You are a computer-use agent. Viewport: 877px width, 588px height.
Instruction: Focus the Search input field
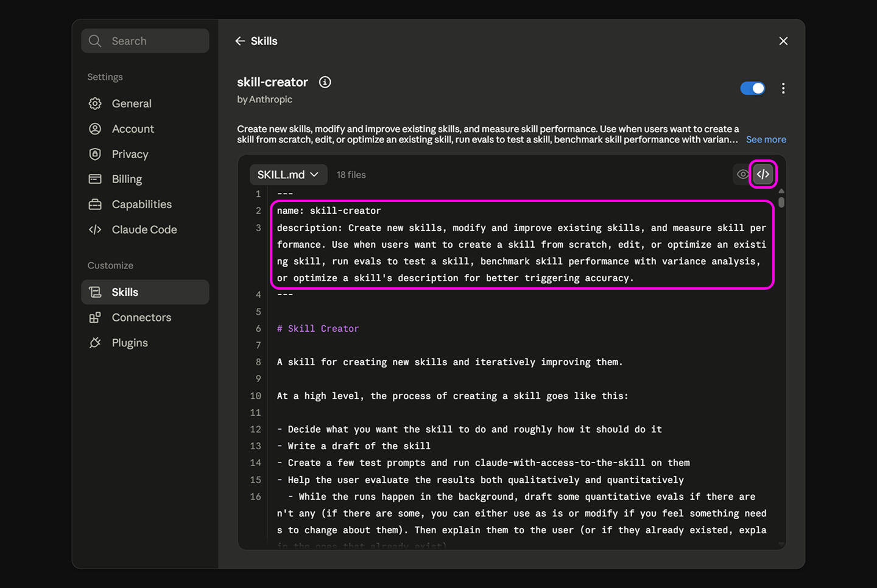[x=145, y=41]
